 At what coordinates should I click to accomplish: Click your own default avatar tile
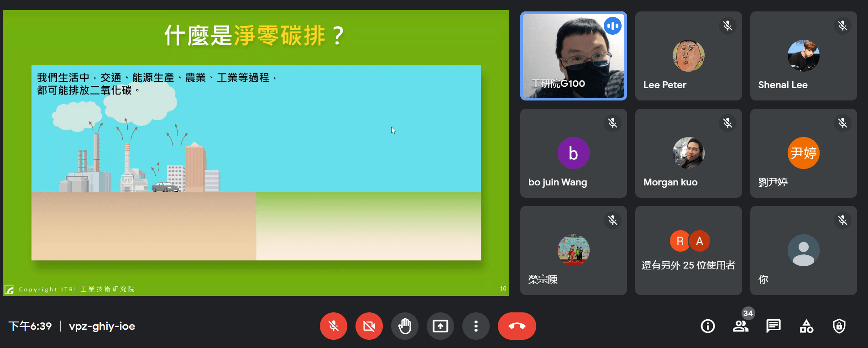(804, 250)
